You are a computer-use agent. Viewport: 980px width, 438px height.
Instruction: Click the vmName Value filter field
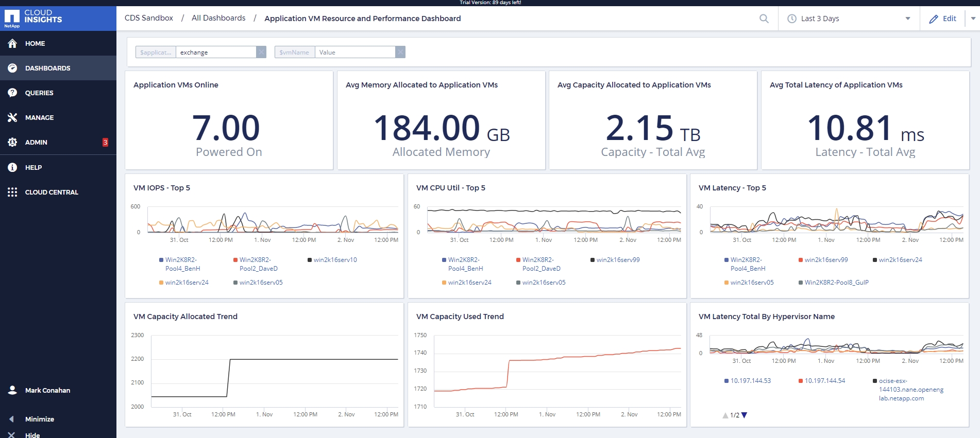(354, 52)
